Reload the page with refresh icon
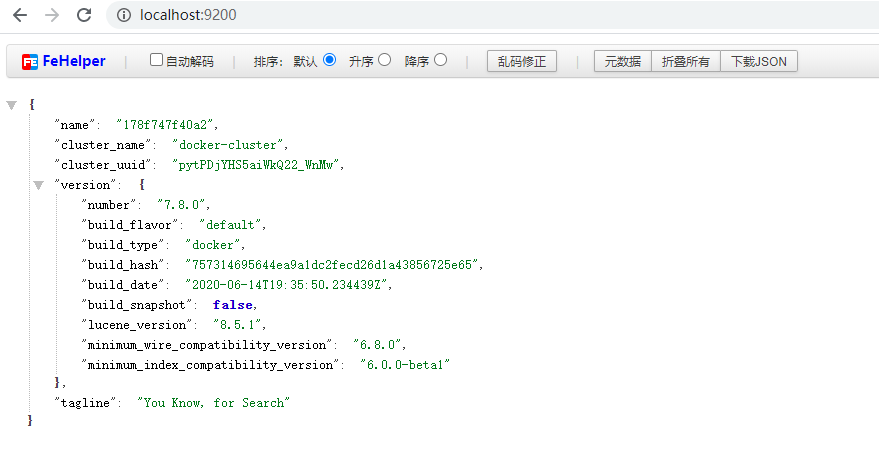This screenshot has height=469, width=879. click(x=84, y=15)
